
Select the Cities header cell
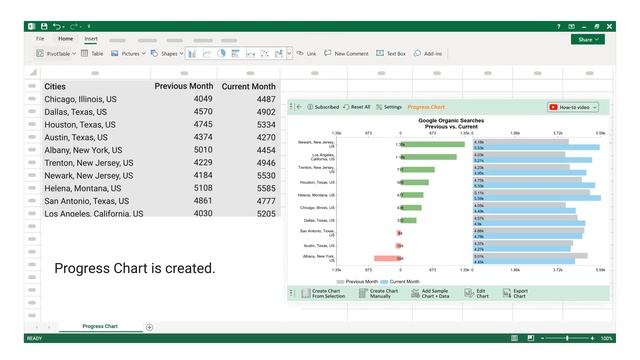tap(96, 87)
